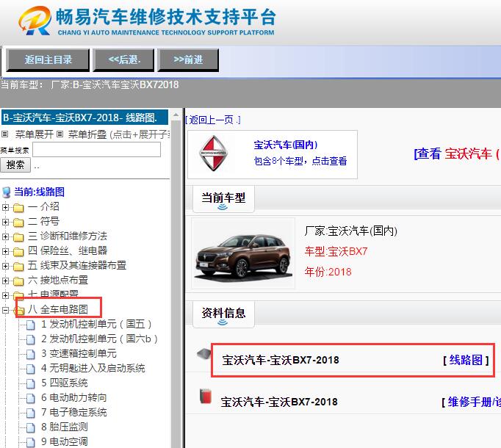Image resolution: width=501 pixels, height=448 pixels.
Task: Click document icon for 9 电动空调
Action: (x=31, y=443)
